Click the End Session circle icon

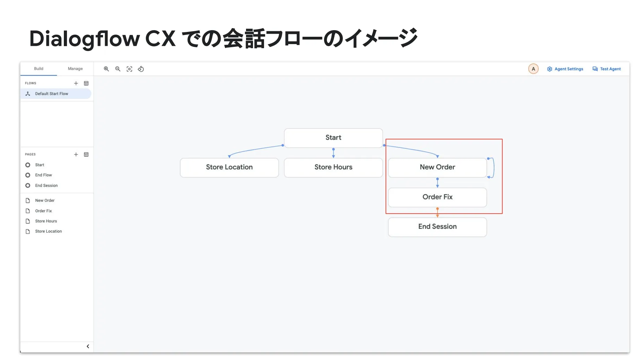(28, 186)
